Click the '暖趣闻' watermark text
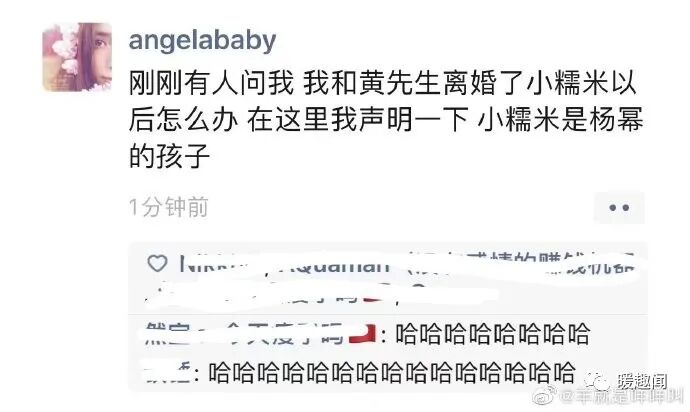 click(642, 382)
